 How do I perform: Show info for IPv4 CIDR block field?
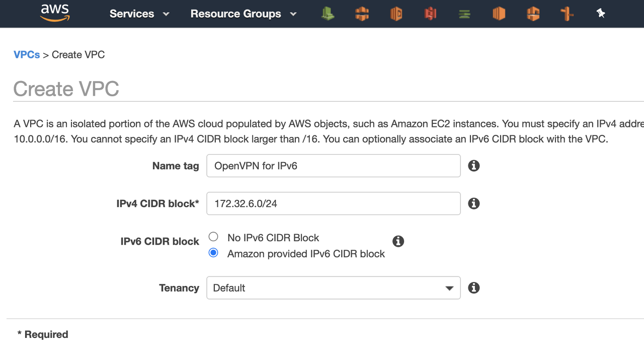[x=473, y=203]
